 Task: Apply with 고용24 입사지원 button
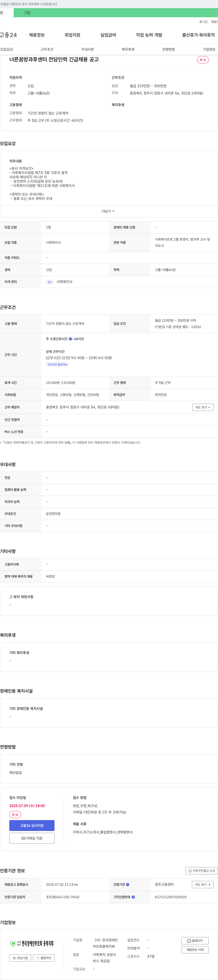click(x=32, y=826)
